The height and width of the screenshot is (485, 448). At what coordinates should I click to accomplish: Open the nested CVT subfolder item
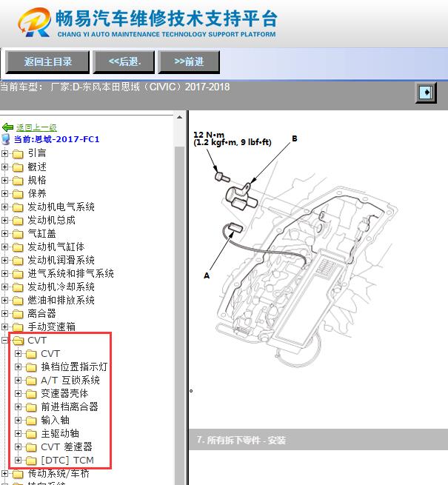50,353
